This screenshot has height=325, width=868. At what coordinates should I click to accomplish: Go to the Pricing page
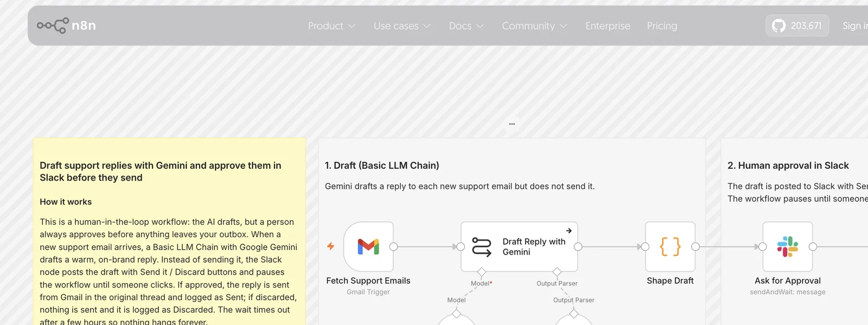[662, 26]
